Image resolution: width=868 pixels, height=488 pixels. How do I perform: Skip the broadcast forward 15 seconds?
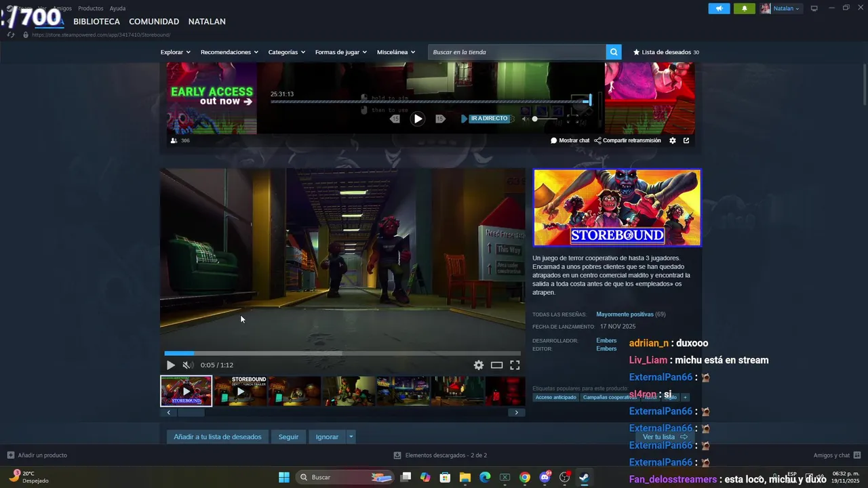point(440,119)
